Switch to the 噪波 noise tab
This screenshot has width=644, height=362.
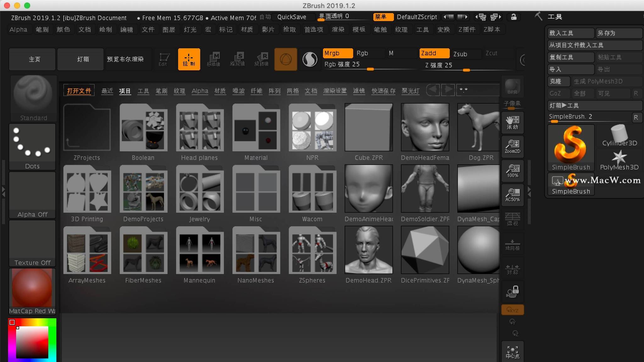(239, 91)
